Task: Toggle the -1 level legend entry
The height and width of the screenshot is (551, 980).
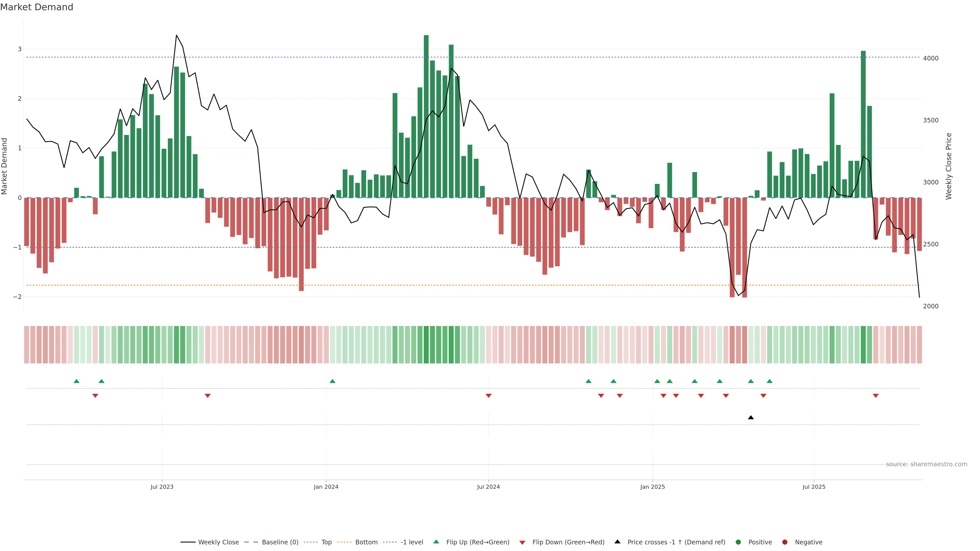Action: 412,542
